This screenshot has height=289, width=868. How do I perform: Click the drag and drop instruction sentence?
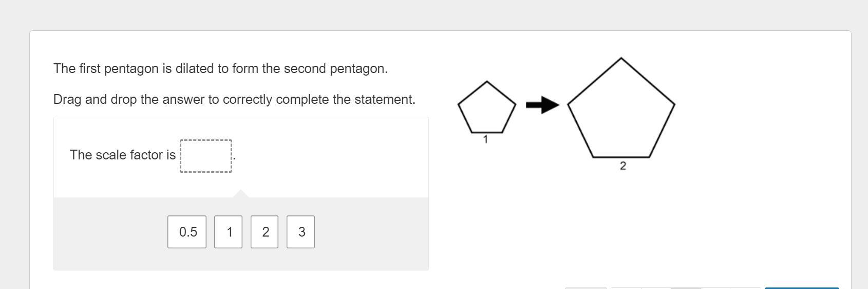point(234,99)
